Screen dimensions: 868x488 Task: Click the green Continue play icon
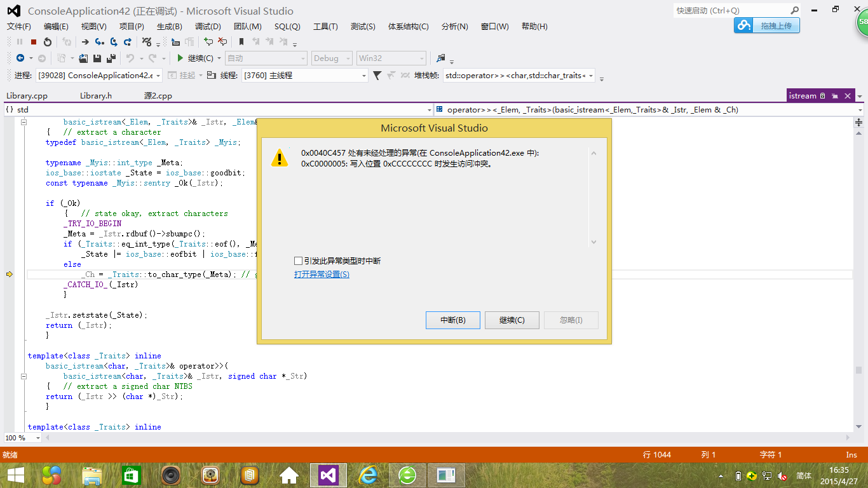[180, 58]
